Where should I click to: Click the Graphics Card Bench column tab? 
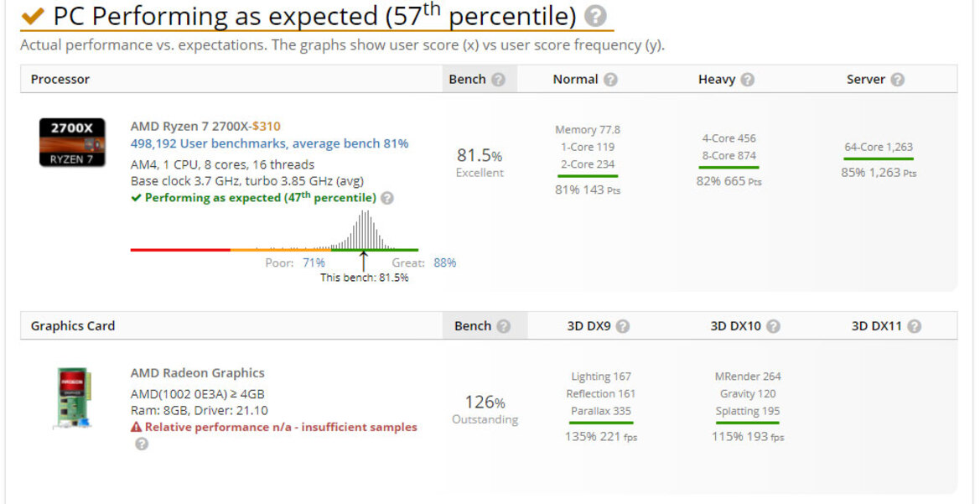tap(485, 325)
